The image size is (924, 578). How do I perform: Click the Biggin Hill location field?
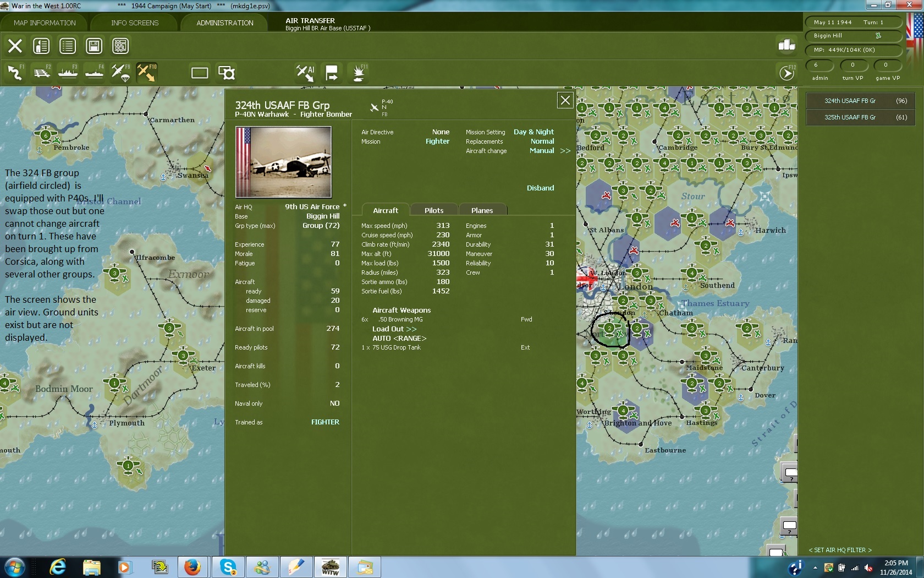pos(853,36)
